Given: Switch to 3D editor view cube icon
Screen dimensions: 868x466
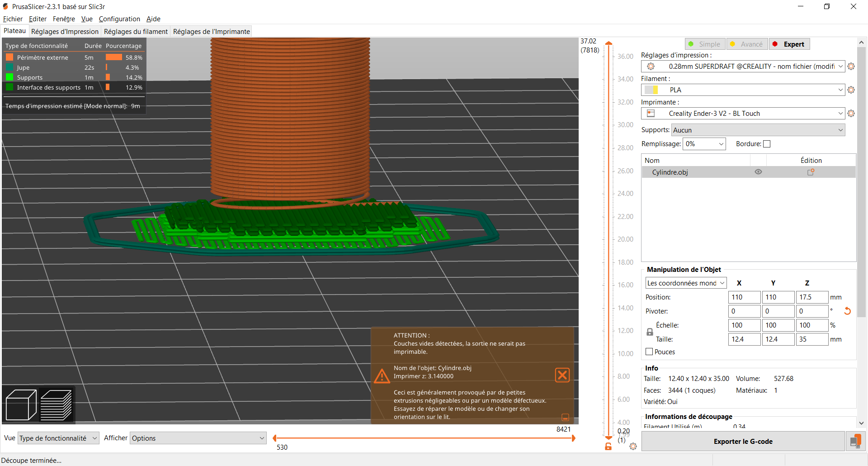Looking at the screenshot, I should coord(21,405).
